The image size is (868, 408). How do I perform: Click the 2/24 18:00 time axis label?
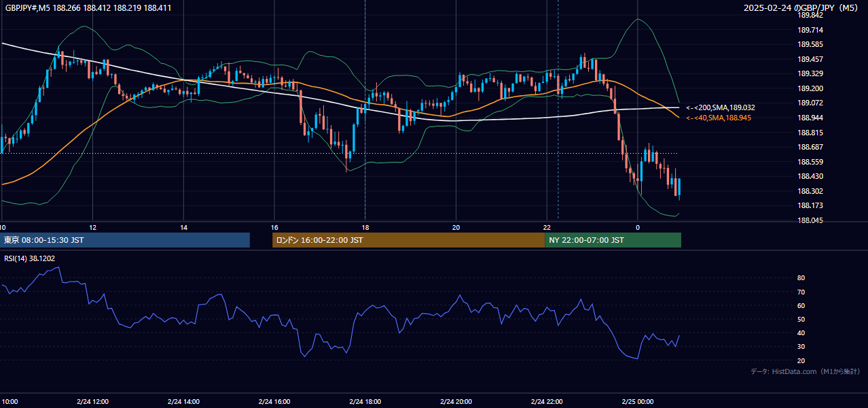[x=365, y=401]
